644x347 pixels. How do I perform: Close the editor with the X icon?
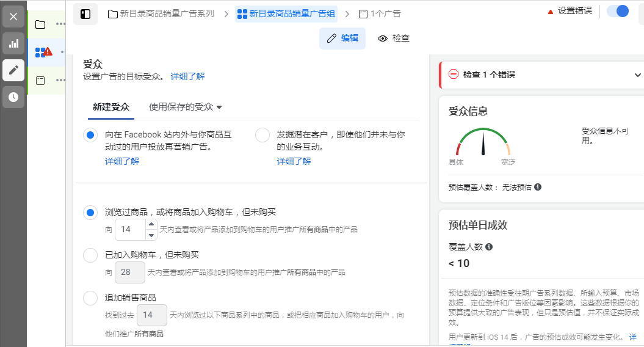click(13, 16)
